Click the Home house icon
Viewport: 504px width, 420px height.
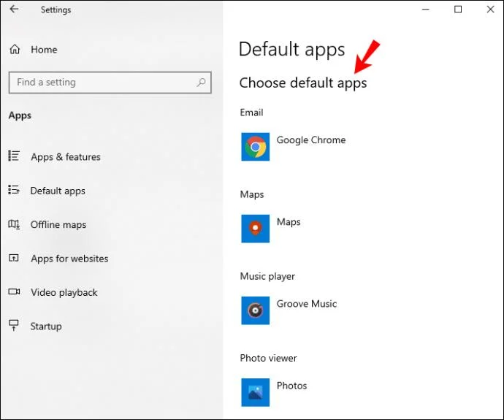coord(15,49)
